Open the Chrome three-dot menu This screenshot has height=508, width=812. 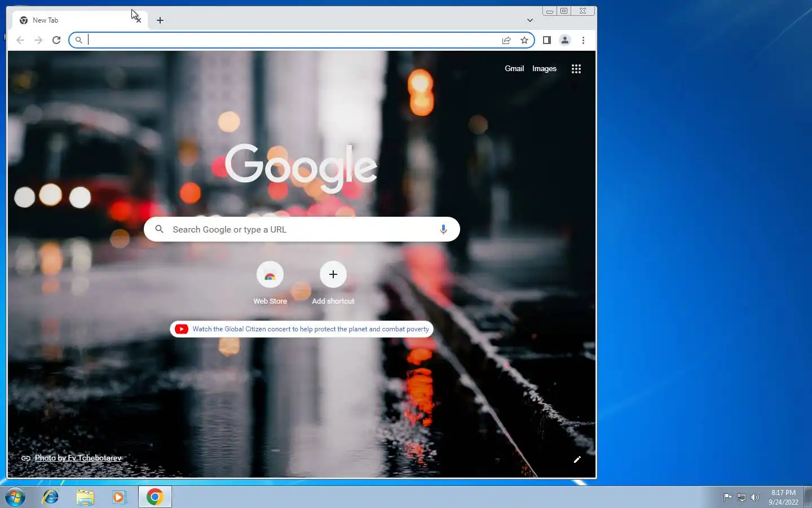click(x=583, y=40)
